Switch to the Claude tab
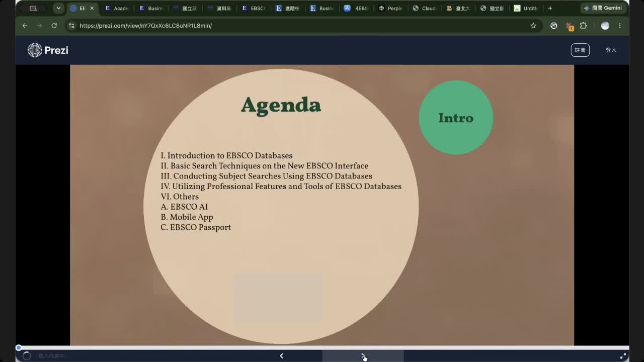 (424, 8)
